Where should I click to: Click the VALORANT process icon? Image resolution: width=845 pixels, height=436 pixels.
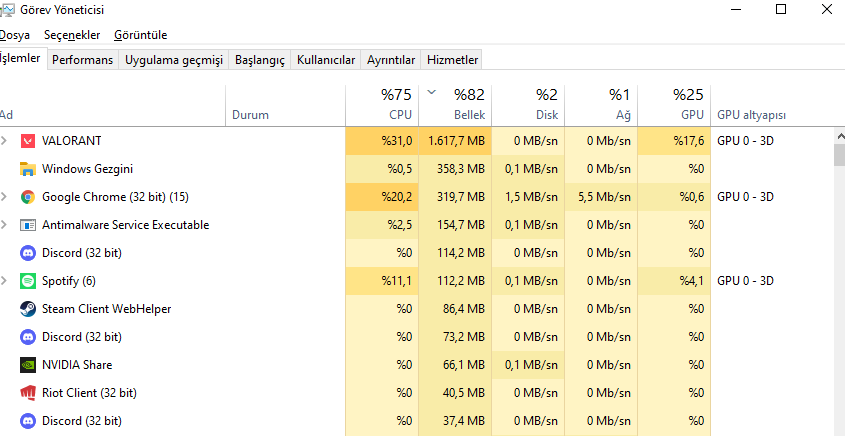coord(27,141)
